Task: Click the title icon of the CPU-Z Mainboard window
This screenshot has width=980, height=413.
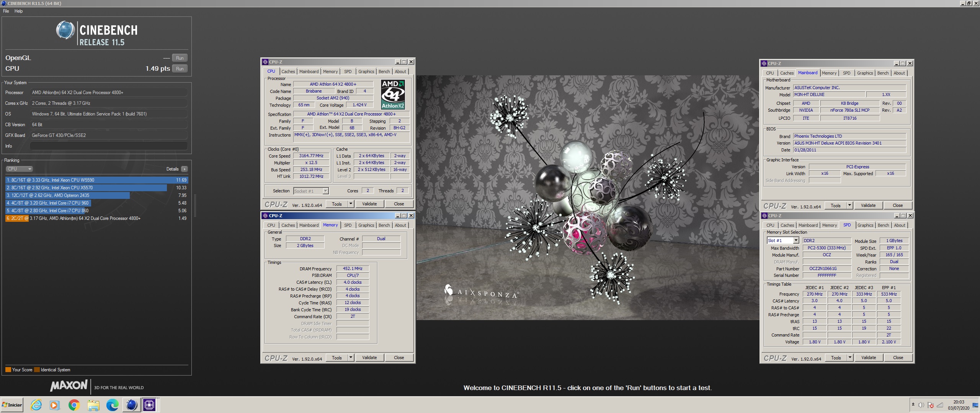Action: coord(764,63)
